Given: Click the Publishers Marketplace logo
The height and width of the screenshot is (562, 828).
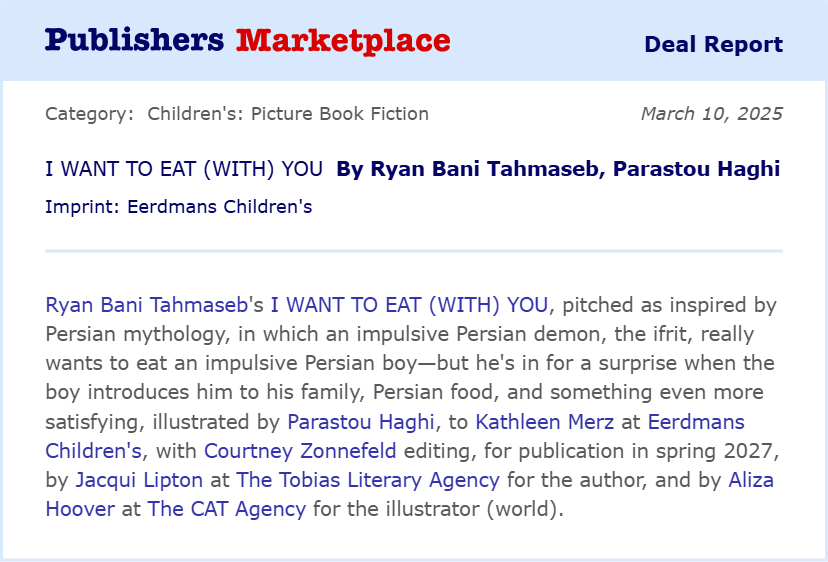Looking at the screenshot, I should tap(248, 41).
